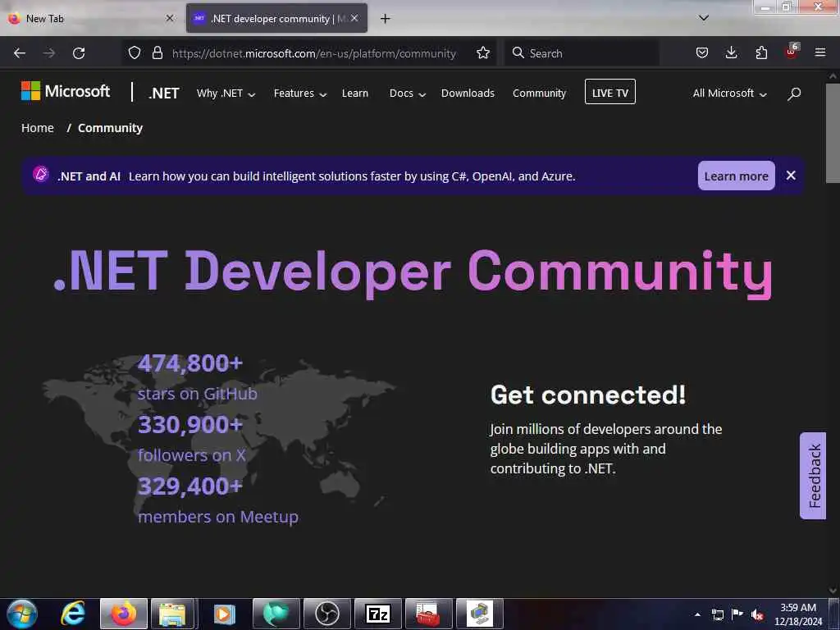The width and height of the screenshot is (840, 630).
Task: Click the network tray icon
Action: coord(717,614)
